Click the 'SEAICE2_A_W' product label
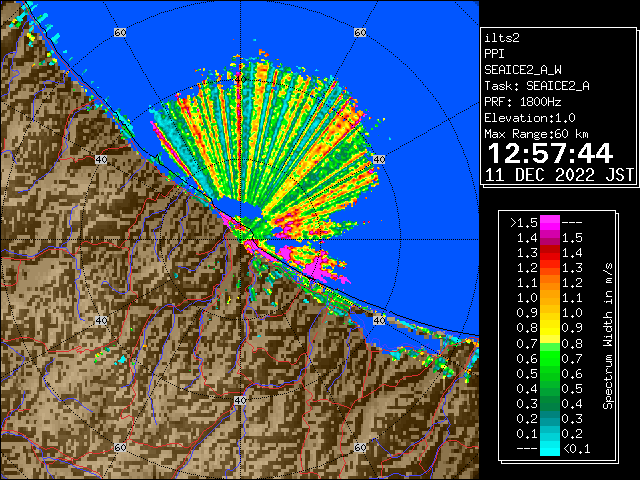 [x=523, y=70]
